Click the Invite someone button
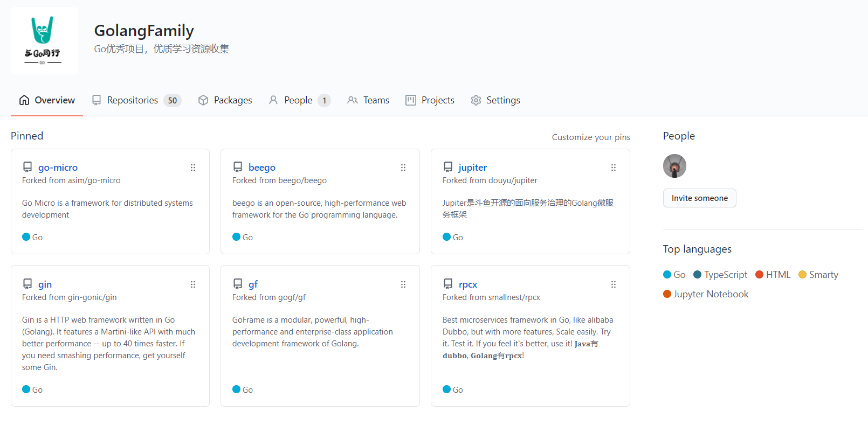This screenshot has height=425, width=868. 699,198
